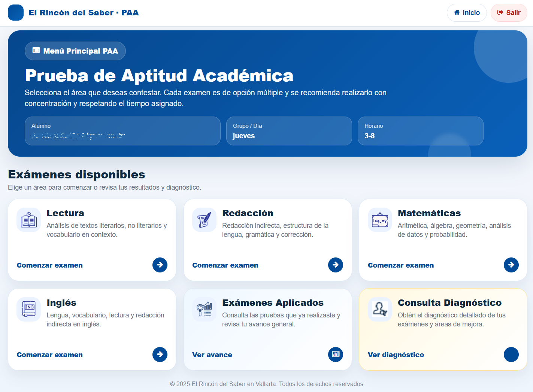Click the chart button on Exámenes Aplicados card

click(336, 355)
